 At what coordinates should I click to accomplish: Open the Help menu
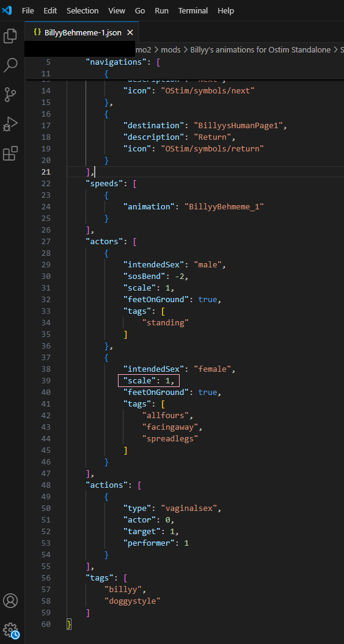tap(225, 10)
